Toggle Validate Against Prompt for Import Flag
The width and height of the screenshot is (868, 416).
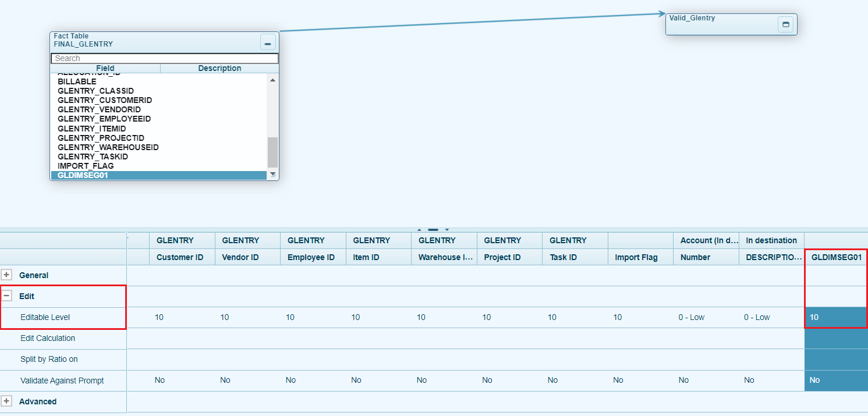tap(618, 380)
